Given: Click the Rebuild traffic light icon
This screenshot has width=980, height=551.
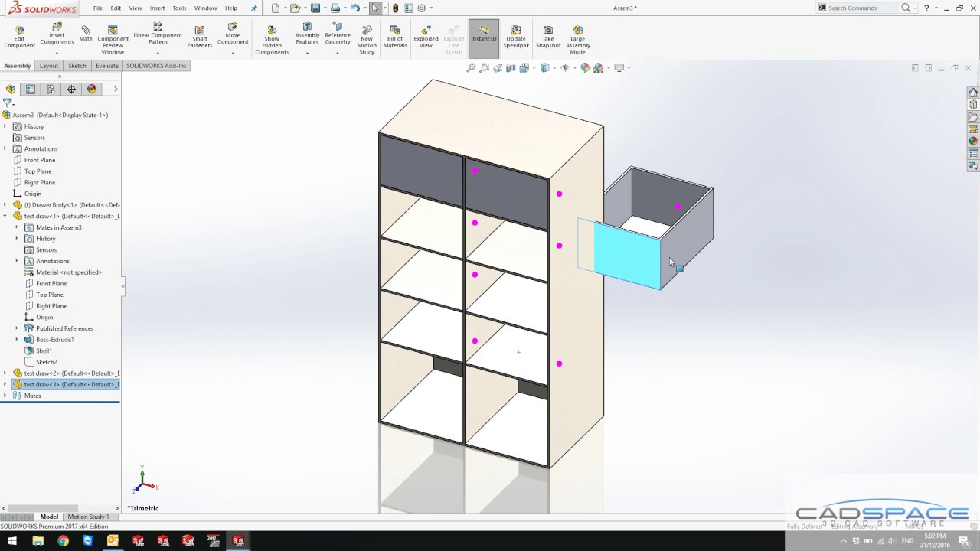Looking at the screenshot, I should (395, 8).
